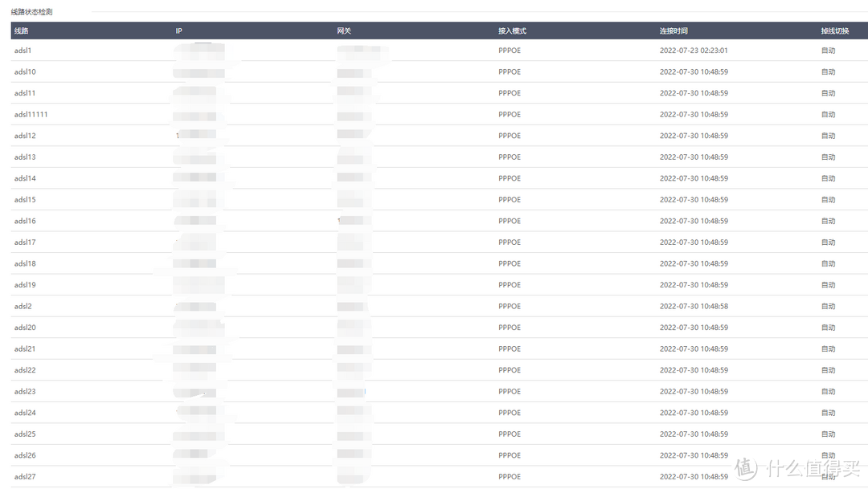Click the 线路 column header

point(22,31)
